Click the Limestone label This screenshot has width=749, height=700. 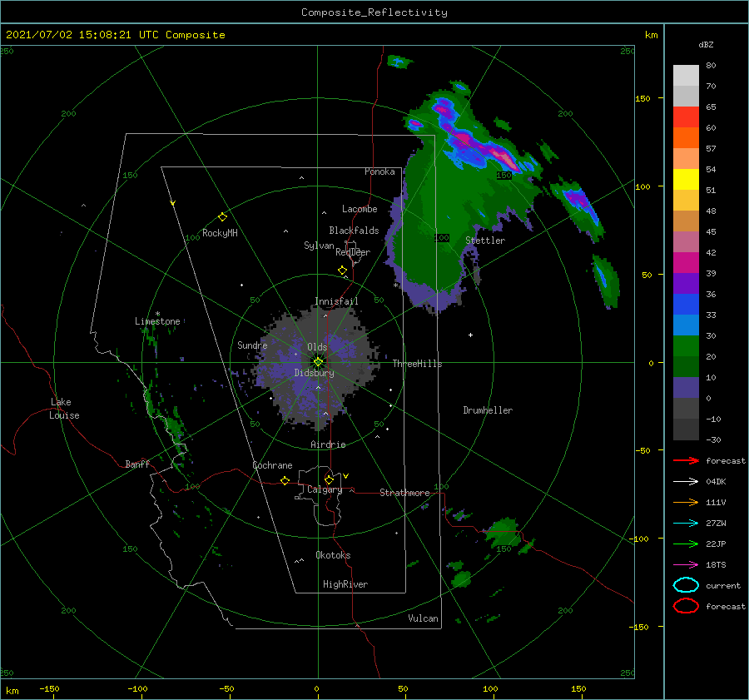[x=157, y=321]
